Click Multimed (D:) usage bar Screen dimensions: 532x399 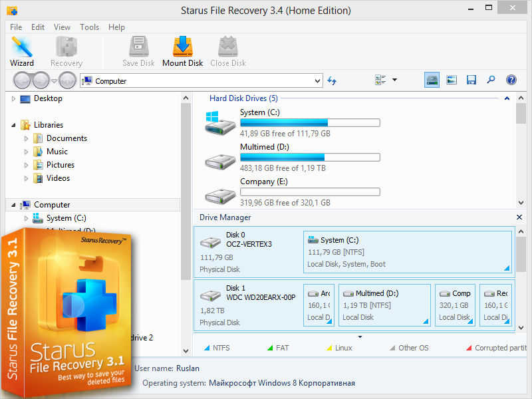pyautogui.click(x=310, y=158)
